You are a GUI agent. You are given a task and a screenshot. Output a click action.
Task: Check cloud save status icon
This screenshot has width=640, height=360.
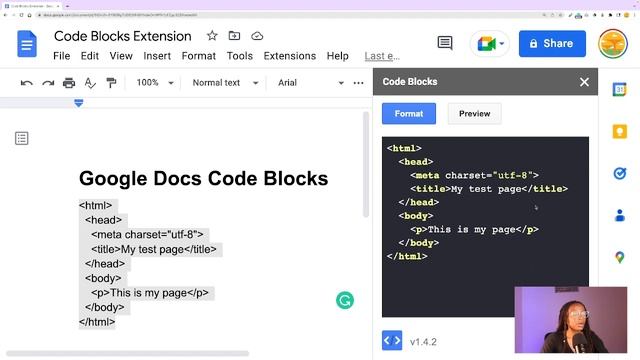coord(257,36)
